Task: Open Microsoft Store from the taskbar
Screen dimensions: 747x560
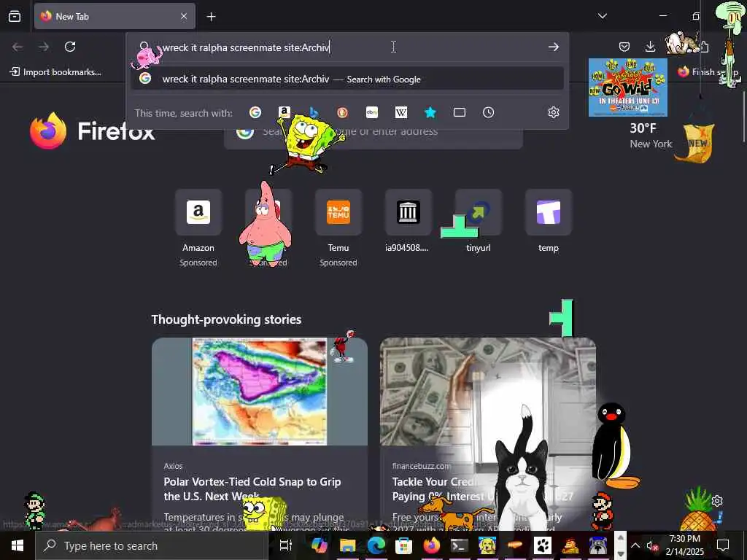Action: [x=403, y=545]
